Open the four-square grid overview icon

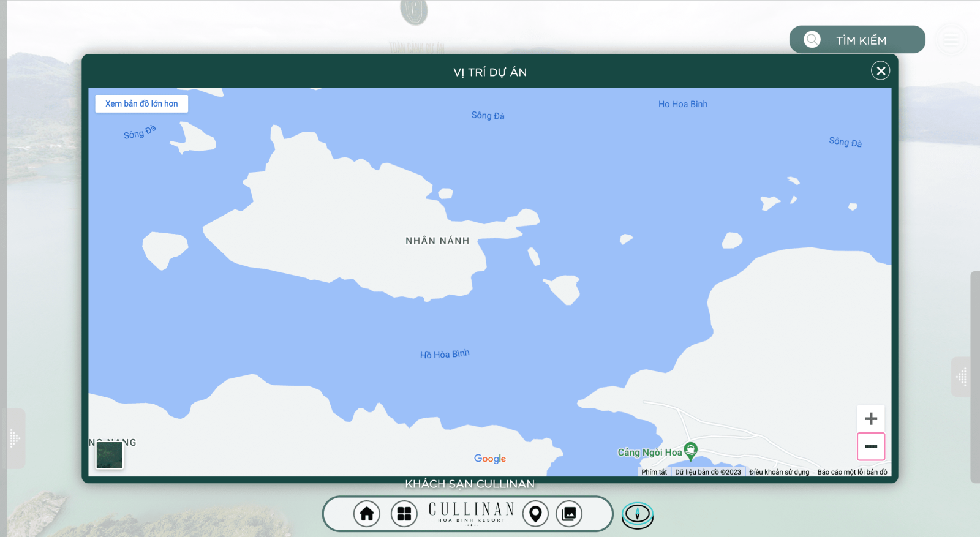pos(404,514)
